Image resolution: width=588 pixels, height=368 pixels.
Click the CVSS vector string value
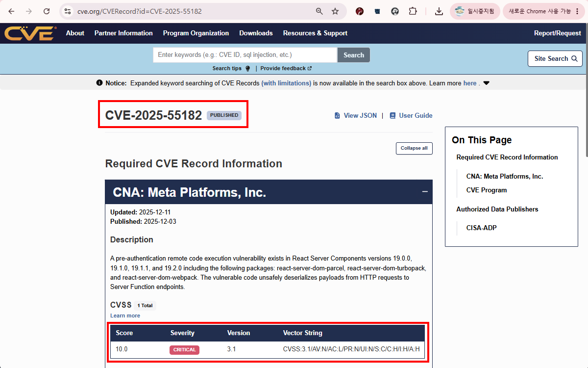(x=351, y=349)
